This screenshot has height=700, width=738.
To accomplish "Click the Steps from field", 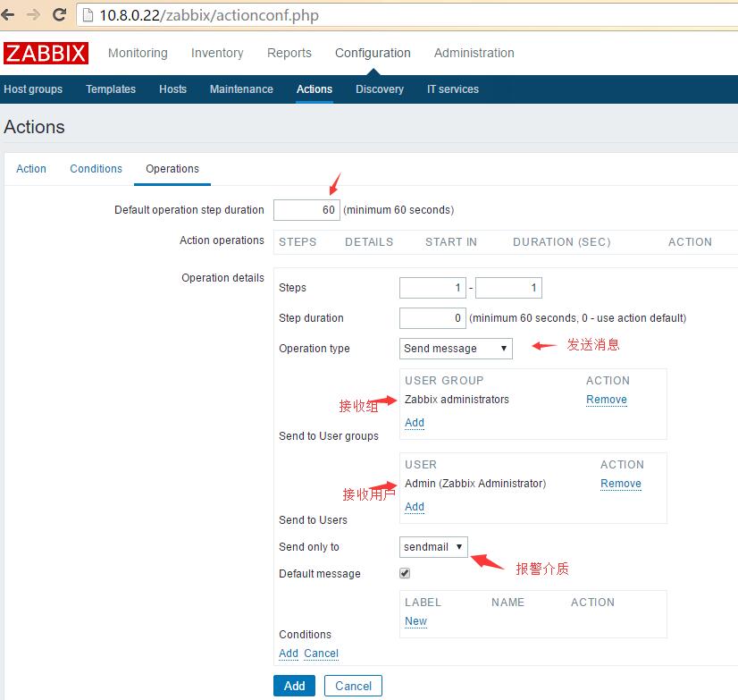I will point(432,287).
